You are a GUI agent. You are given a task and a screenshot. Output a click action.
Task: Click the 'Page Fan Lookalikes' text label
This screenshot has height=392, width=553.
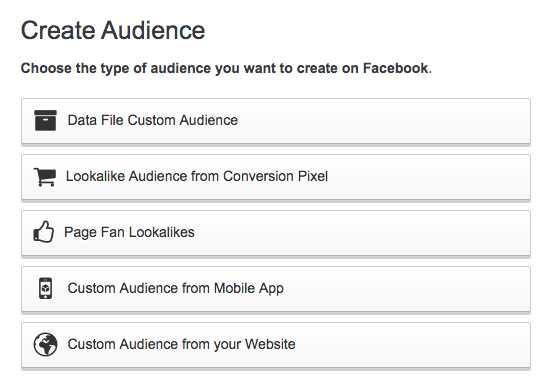tap(129, 233)
